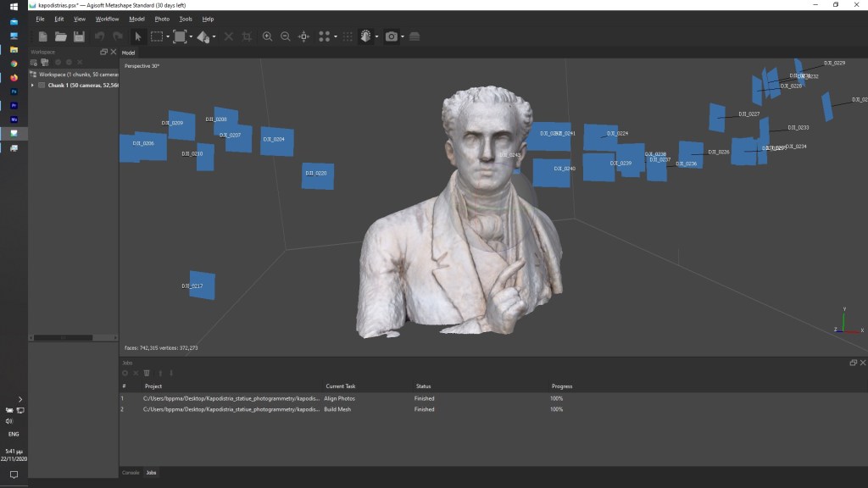This screenshot has height=488, width=868.
Task: Click the trash icon in Jobs panel
Action: point(147,373)
